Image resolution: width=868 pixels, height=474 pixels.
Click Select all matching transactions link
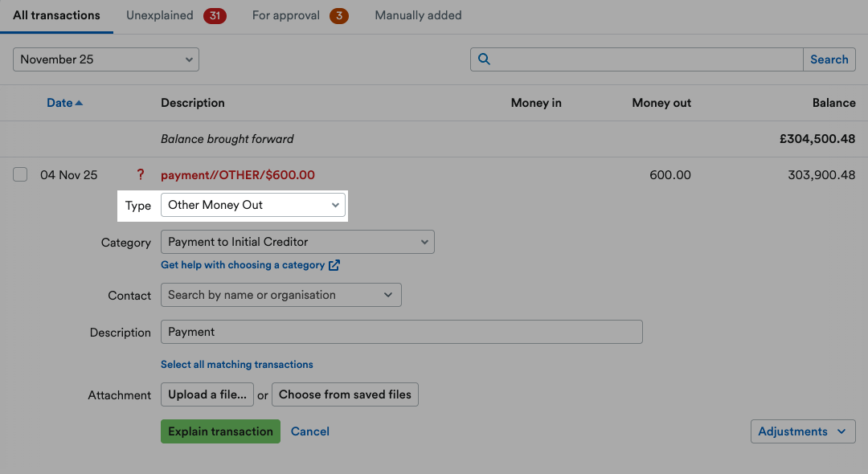(237, 365)
